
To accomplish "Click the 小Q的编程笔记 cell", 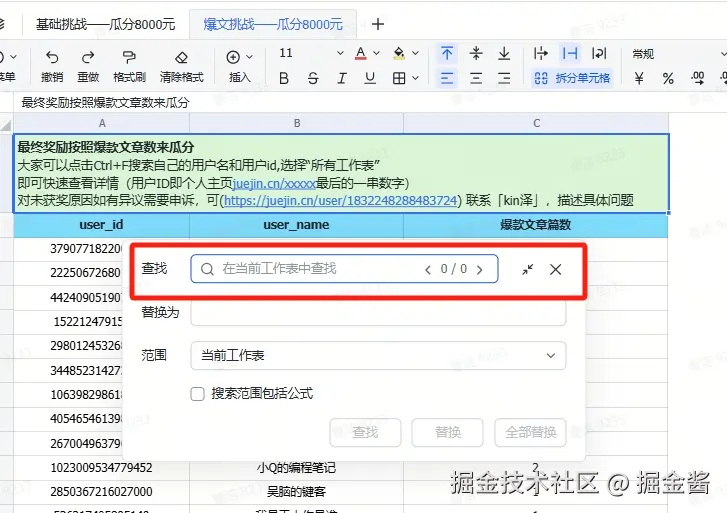I will point(297,468).
